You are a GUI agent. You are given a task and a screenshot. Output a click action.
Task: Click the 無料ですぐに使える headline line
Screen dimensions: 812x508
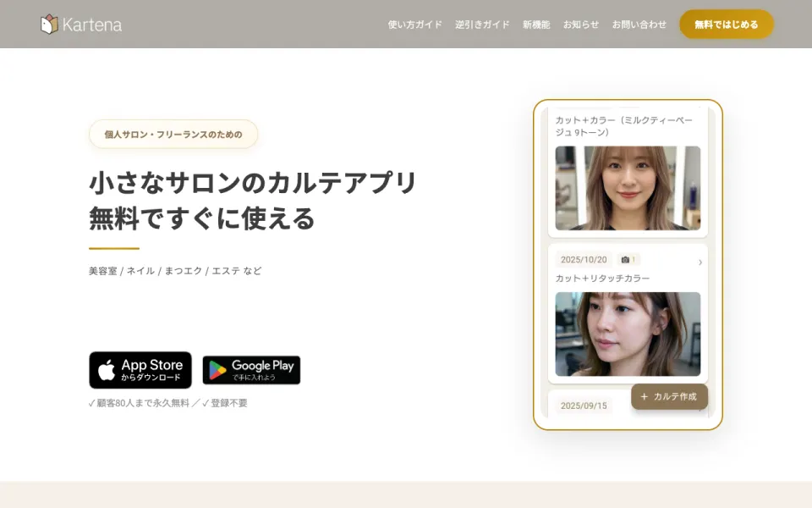click(202, 218)
